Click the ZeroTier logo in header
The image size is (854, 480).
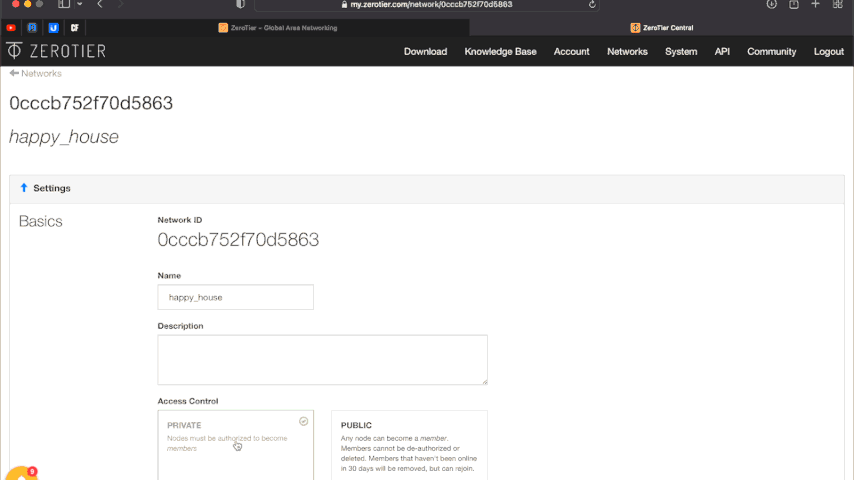[x=56, y=51]
